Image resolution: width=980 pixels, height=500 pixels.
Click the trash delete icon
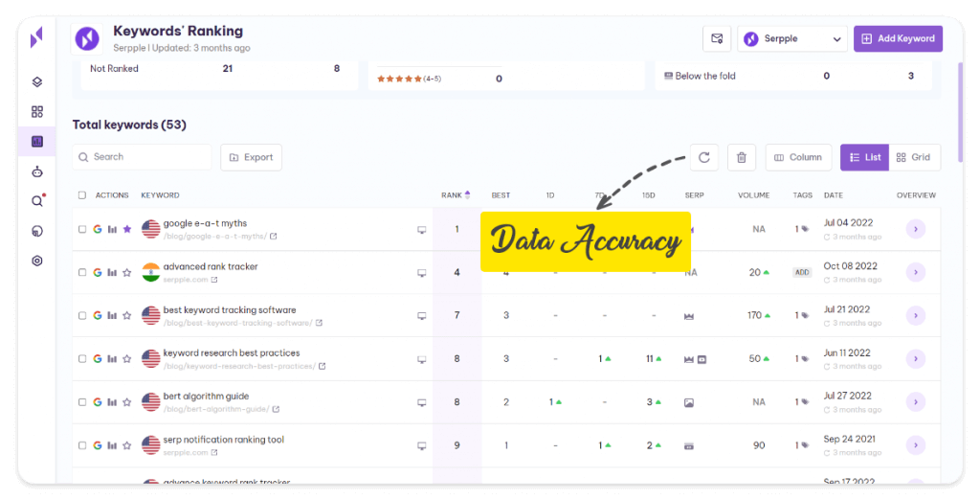click(742, 157)
